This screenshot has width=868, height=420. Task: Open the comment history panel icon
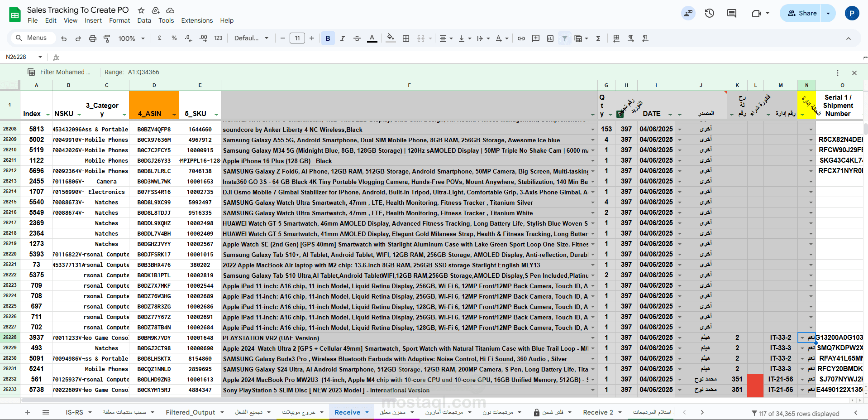pyautogui.click(x=732, y=13)
